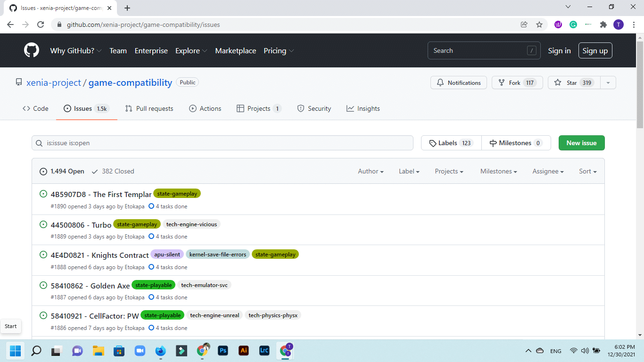Open the Actions tab

[205, 108]
